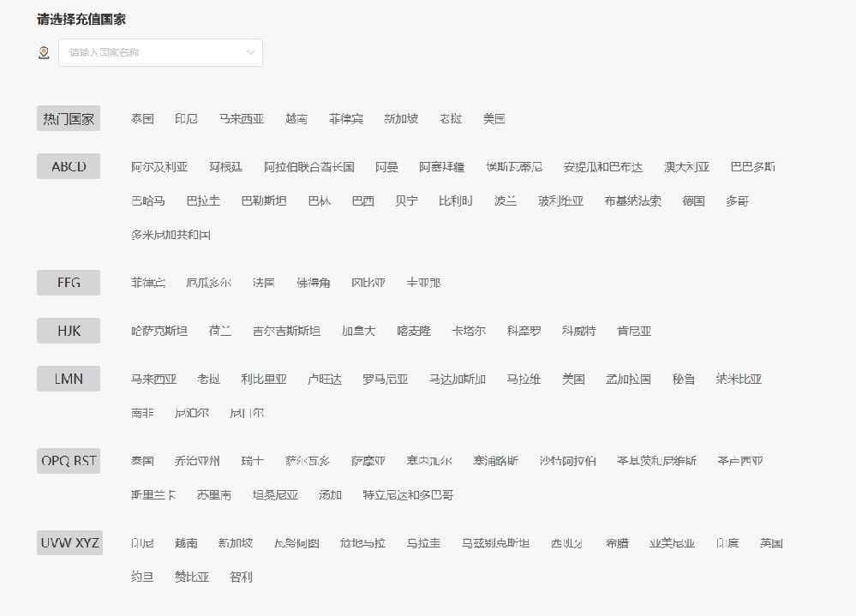Pick 泰国 in the OPQ RST row
Viewport: 856px width, 616px height.
point(142,461)
